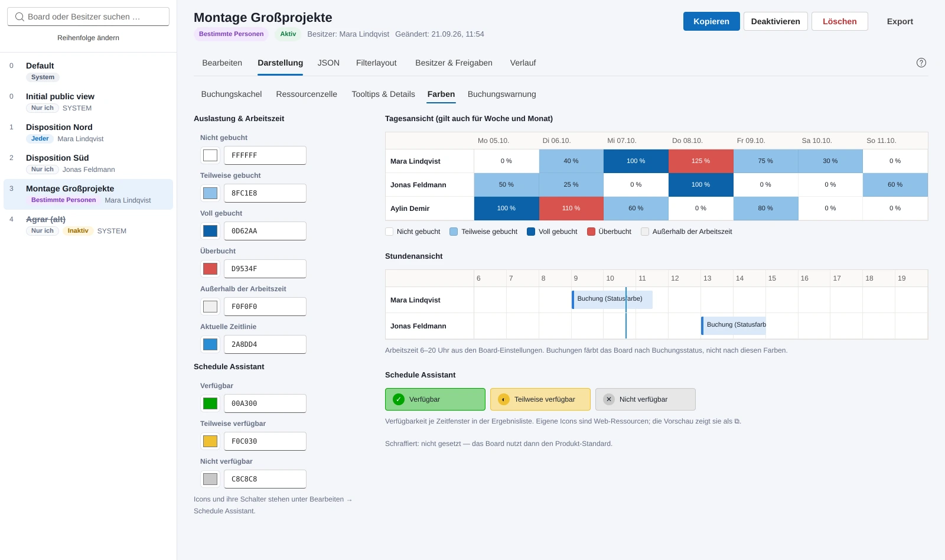
Task: Click Mara Lindqvist's Buchung block in Stundenansicht
Action: pyautogui.click(x=612, y=299)
